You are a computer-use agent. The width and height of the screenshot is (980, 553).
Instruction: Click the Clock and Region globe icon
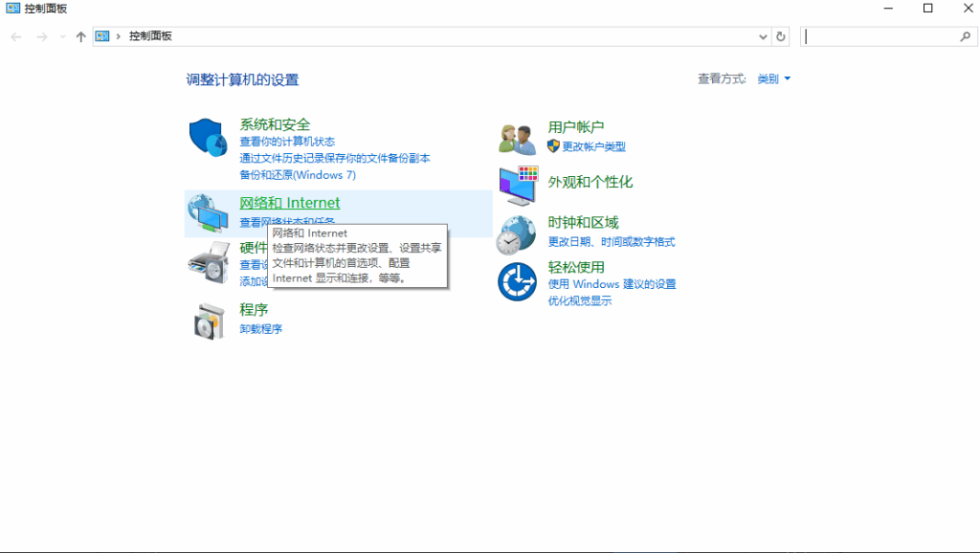click(517, 232)
